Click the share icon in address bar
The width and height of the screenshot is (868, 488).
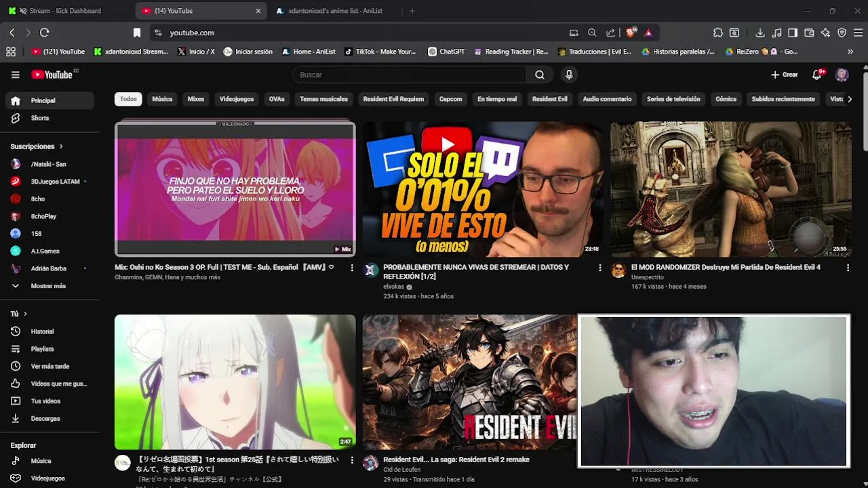tap(610, 33)
